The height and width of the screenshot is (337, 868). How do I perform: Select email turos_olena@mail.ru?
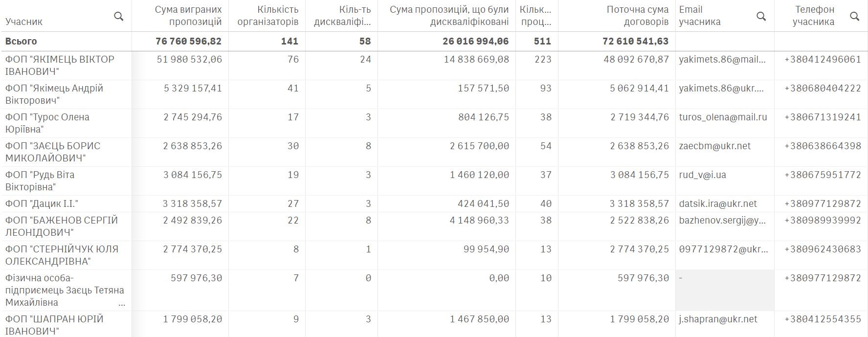722,117
